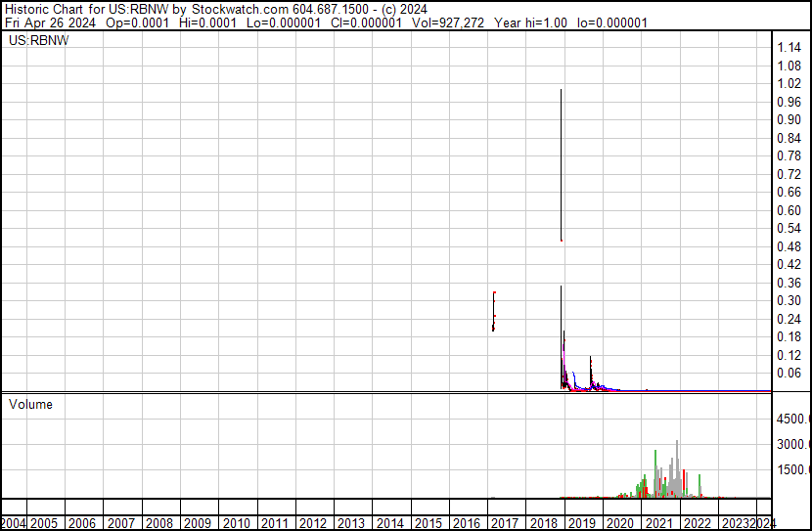Click the 0.90 price axis label
Image resolution: width=812 pixels, height=531 pixels.
[789, 119]
